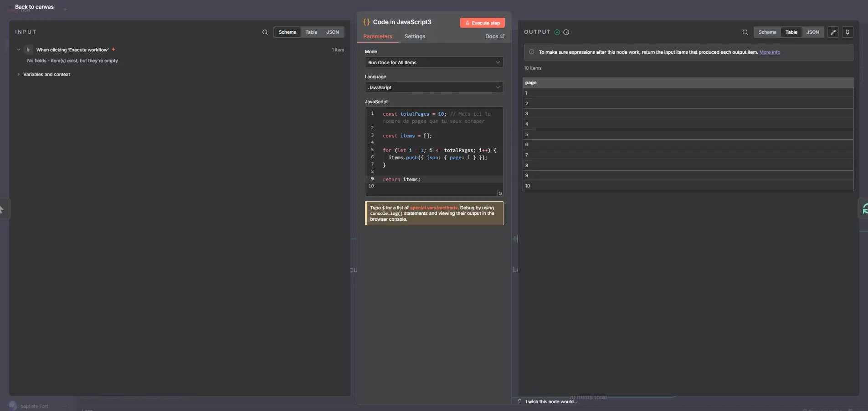868x411 pixels.
Task: Search the input panel data
Action: [x=265, y=32]
